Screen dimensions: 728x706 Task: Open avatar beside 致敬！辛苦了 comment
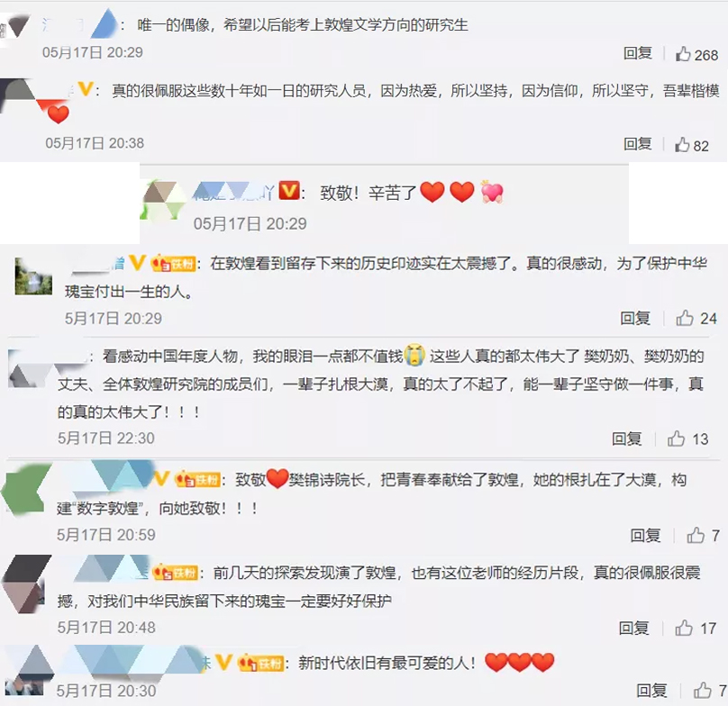(x=162, y=200)
